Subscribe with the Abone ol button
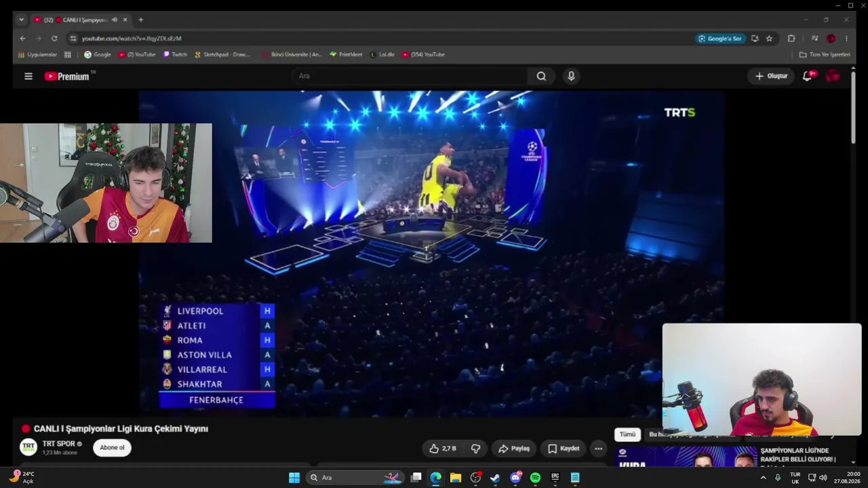 coord(112,447)
